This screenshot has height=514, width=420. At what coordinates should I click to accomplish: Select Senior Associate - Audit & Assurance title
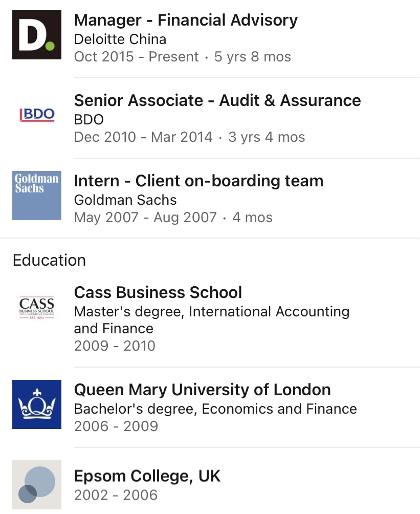[x=217, y=100]
